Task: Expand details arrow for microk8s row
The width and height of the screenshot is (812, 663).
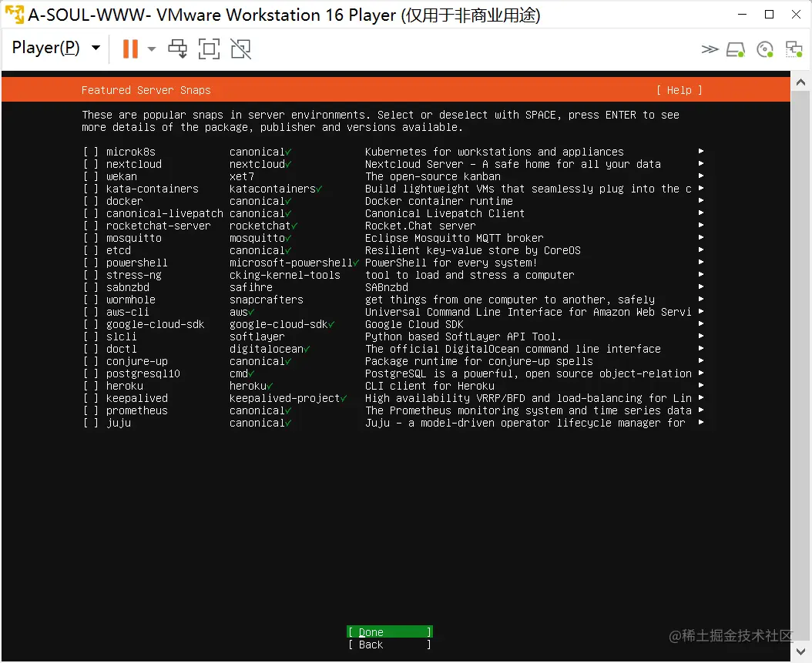Action: click(x=700, y=151)
